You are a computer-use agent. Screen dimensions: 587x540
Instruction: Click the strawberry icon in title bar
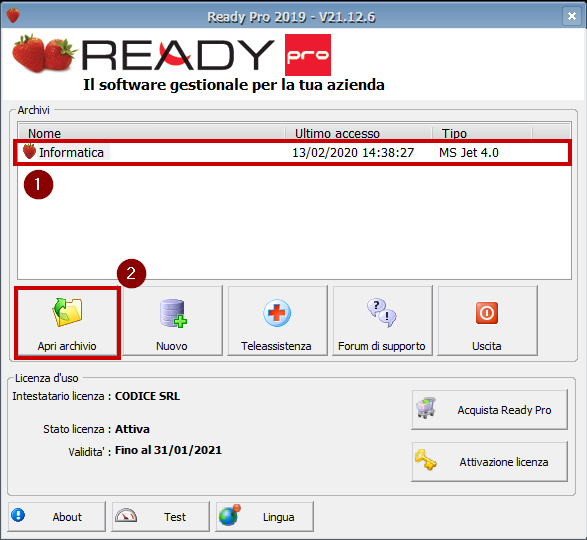13,16
